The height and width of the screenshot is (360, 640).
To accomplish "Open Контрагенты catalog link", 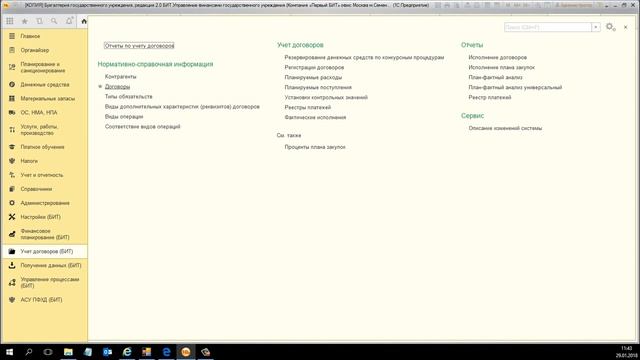I will [x=120, y=77].
